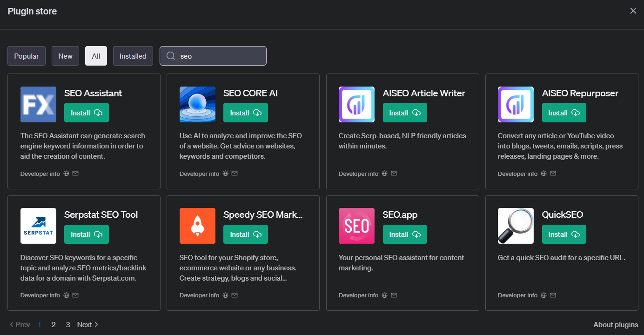Click 'Developer info' label under AISEO Repurposer
Viewport: 644px width, 335px height.
[517, 174]
